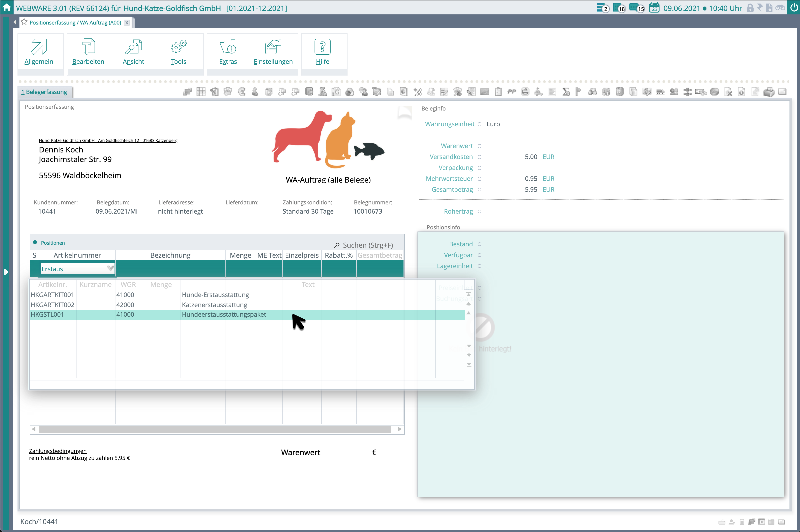Screen dimensions: 800x532
Task: Click the home icon in top-left corner
Action: click(7, 7)
